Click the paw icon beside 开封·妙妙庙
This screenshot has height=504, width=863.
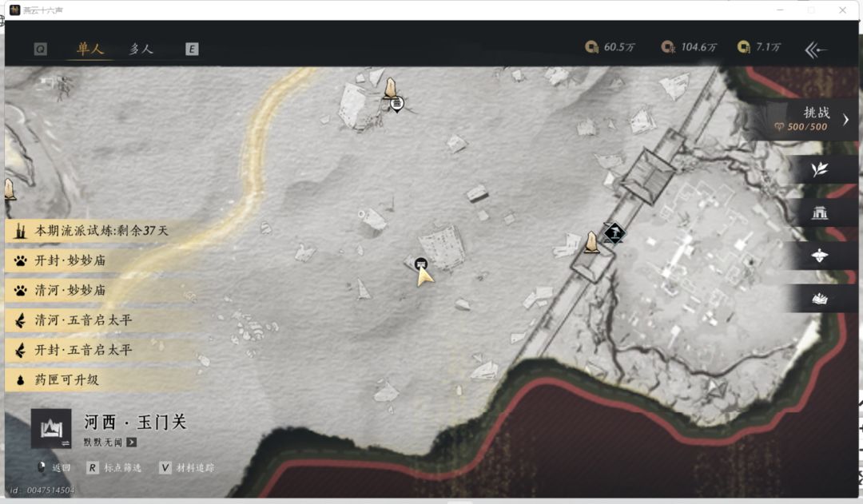coord(20,261)
